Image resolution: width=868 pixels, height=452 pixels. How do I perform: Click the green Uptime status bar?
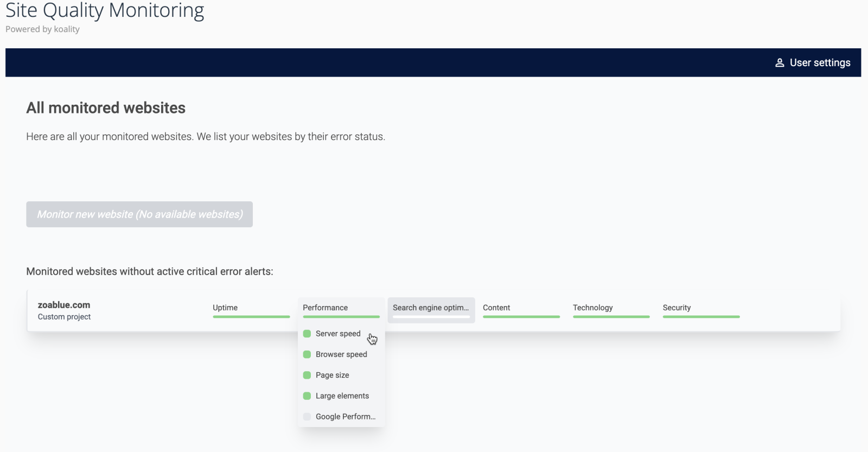tap(251, 317)
